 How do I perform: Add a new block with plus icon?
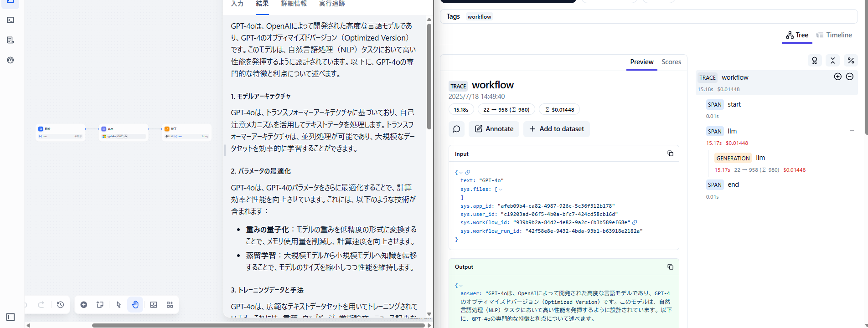click(84, 305)
